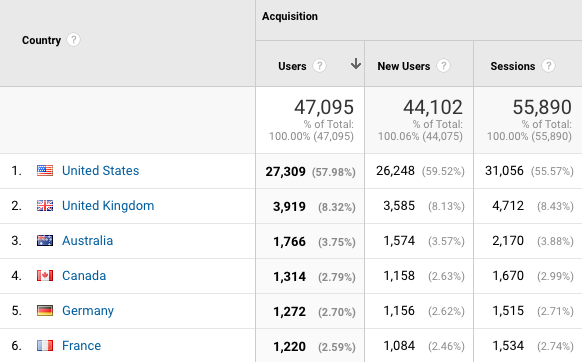Screen dimensions: 582x362
Task: Select United Kingdom sessions 4,712
Action: coord(508,206)
